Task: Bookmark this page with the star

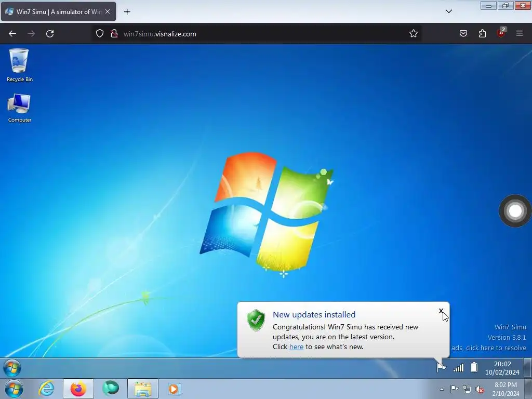Action: pos(413,34)
